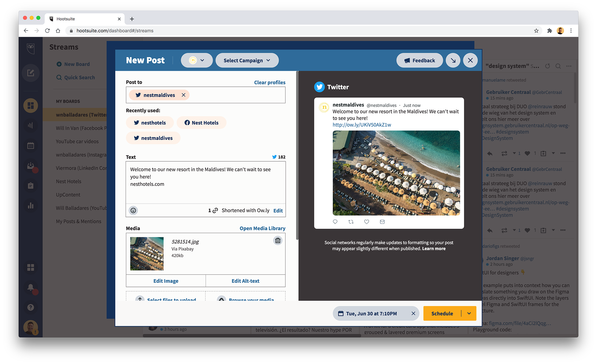Open a new browser tab
Viewport: 597px width, 364px height.
click(x=132, y=19)
